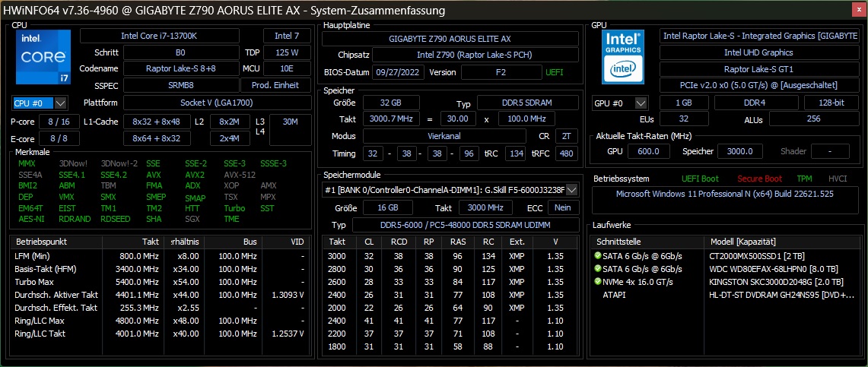
Task: Click green status icon for WDC WD80EFAX drive
Action: 597,269
